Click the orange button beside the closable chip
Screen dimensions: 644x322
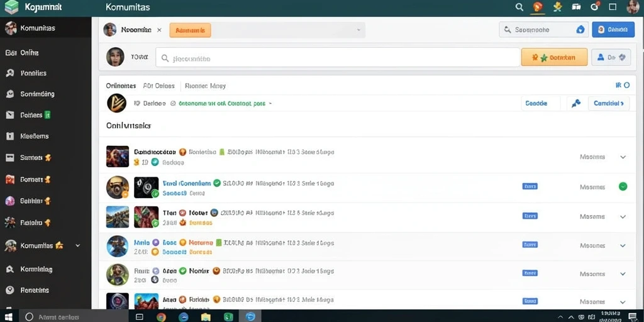[x=190, y=30]
